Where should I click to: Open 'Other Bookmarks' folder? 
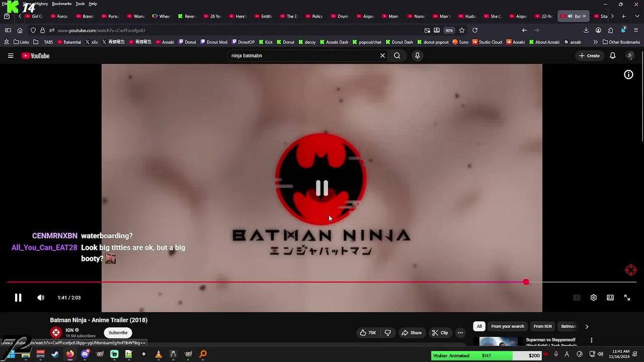[x=621, y=42]
